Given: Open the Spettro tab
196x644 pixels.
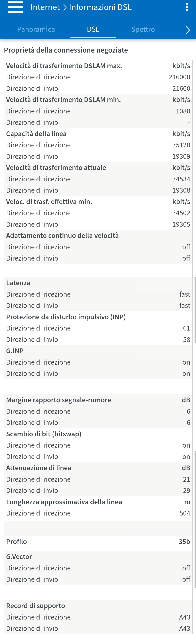Looking at the screenshot, I should pyautogui.click(x=143, y=29).
